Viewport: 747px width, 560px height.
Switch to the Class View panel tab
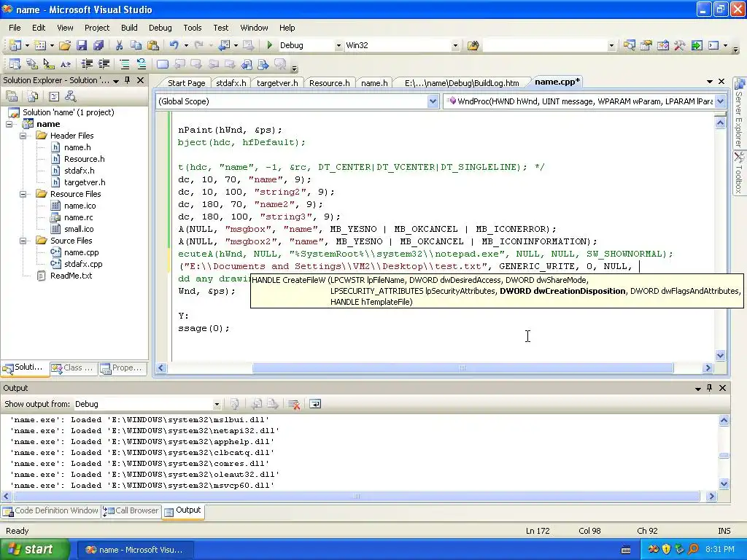(x=74, y=368)
